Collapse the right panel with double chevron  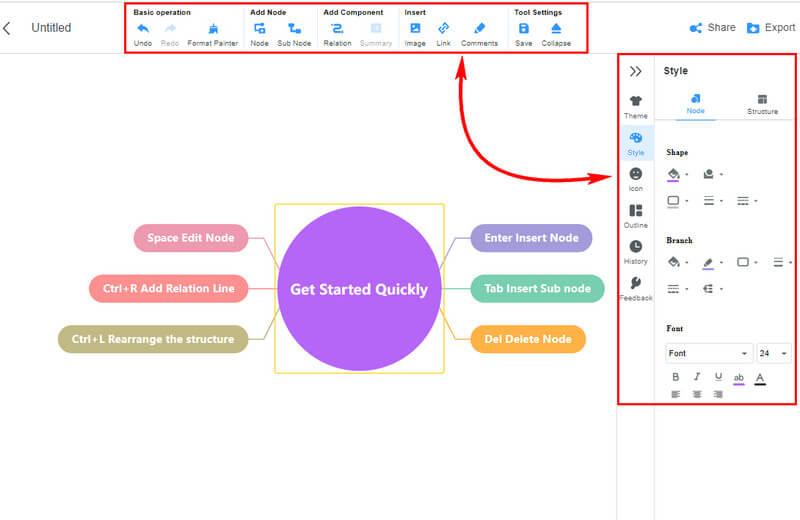tap(635, 71)
